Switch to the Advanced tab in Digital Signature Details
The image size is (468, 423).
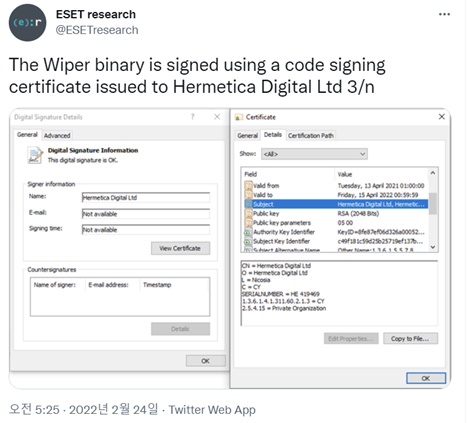point(57,135)
